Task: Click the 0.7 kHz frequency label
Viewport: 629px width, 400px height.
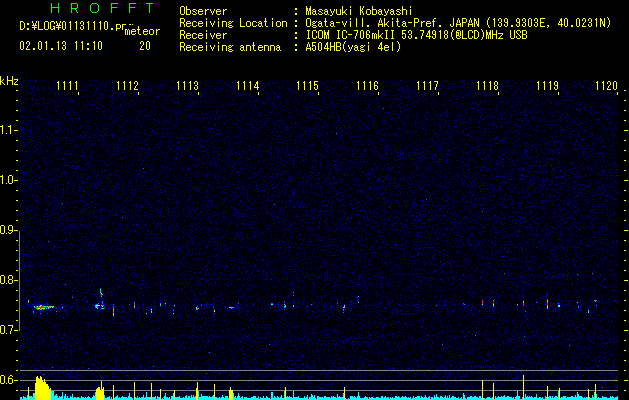Action: tap(8, 330)
